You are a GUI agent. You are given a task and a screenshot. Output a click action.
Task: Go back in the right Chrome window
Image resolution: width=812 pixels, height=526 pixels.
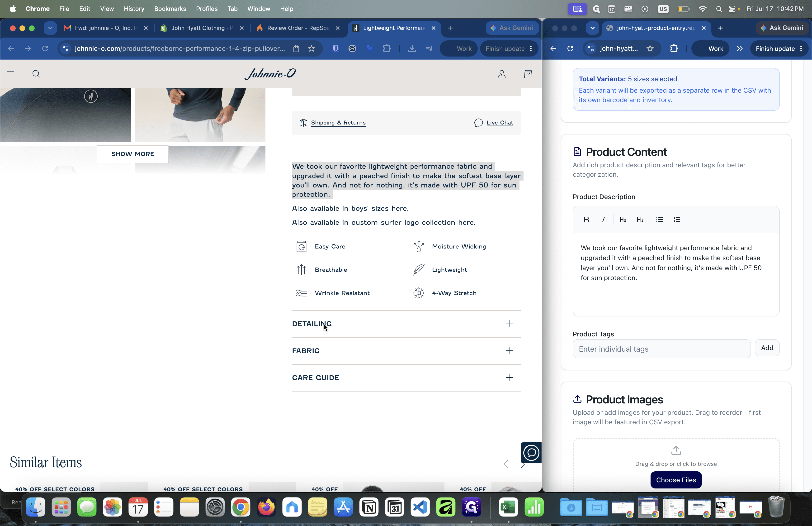[x=553, y=48]
